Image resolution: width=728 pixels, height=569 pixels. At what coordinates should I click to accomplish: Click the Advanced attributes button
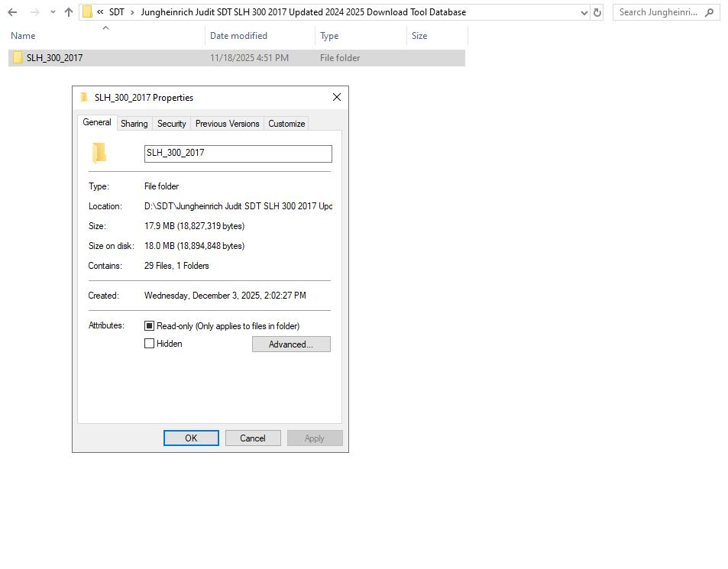(290, 344)
